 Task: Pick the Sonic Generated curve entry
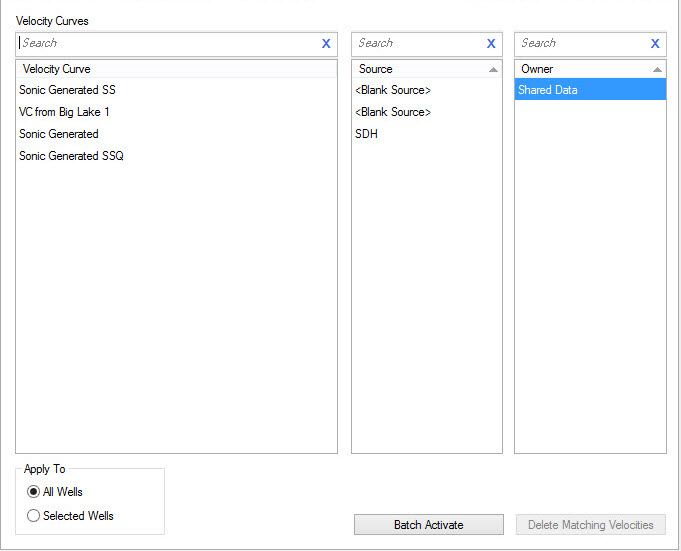pos(59,134)
